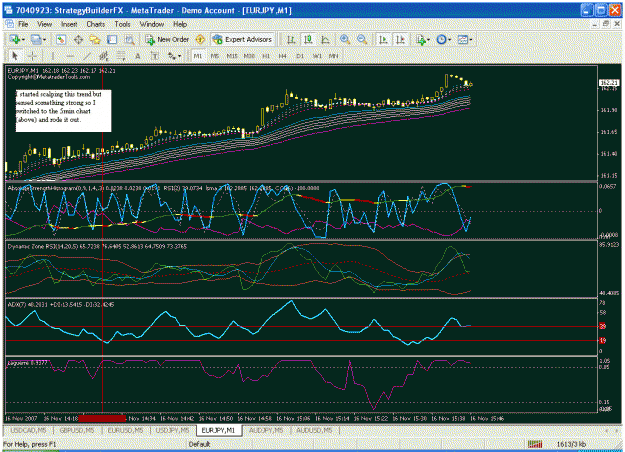Viewport: 625px width, 452px height.
Task: Switch to the GBPUSD,M5 chart tab
Action: (77, 430)
